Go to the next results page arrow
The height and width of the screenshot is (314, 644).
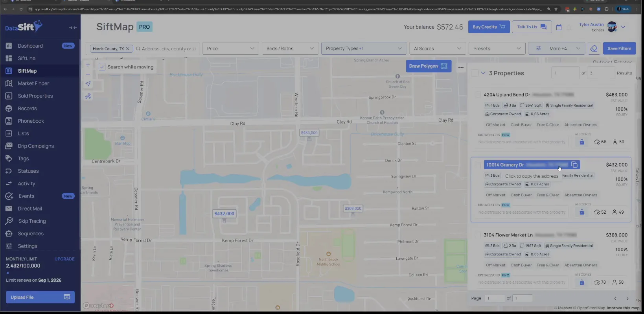point(627,299)
